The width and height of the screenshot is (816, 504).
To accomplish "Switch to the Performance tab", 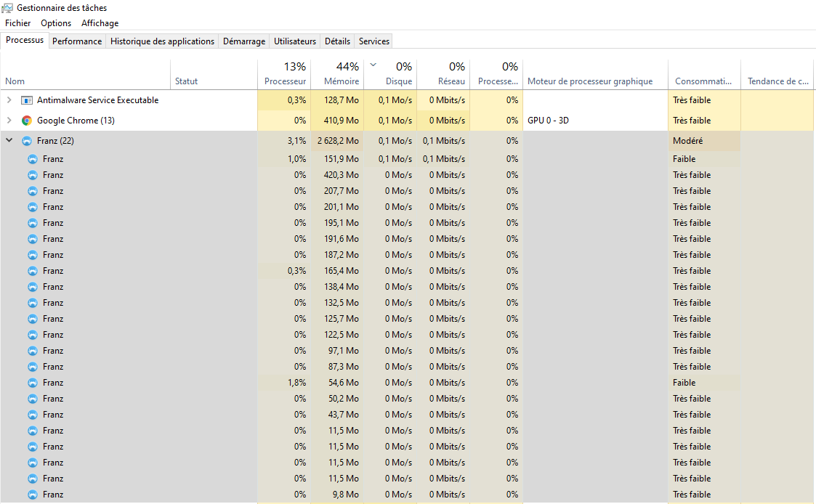I will 77,41.
